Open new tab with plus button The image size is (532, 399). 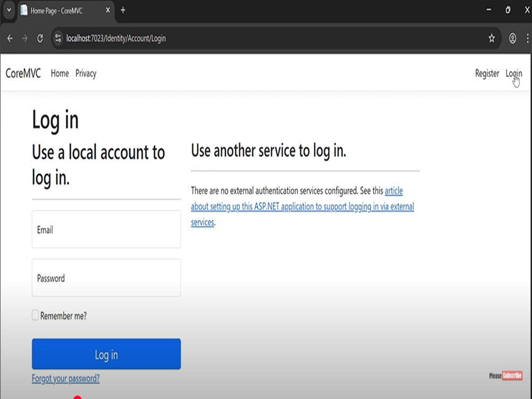pyautogui.click(x=123, y=11)
